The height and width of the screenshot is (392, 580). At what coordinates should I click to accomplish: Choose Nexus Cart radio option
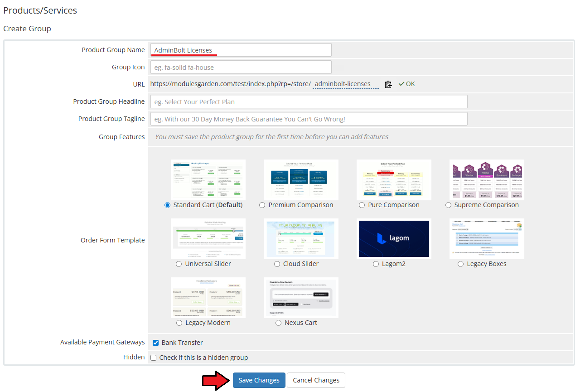279,323
